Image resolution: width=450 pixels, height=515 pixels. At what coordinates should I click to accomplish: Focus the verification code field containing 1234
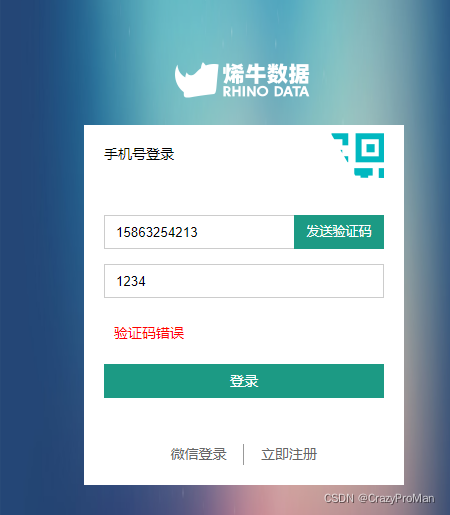244,281
